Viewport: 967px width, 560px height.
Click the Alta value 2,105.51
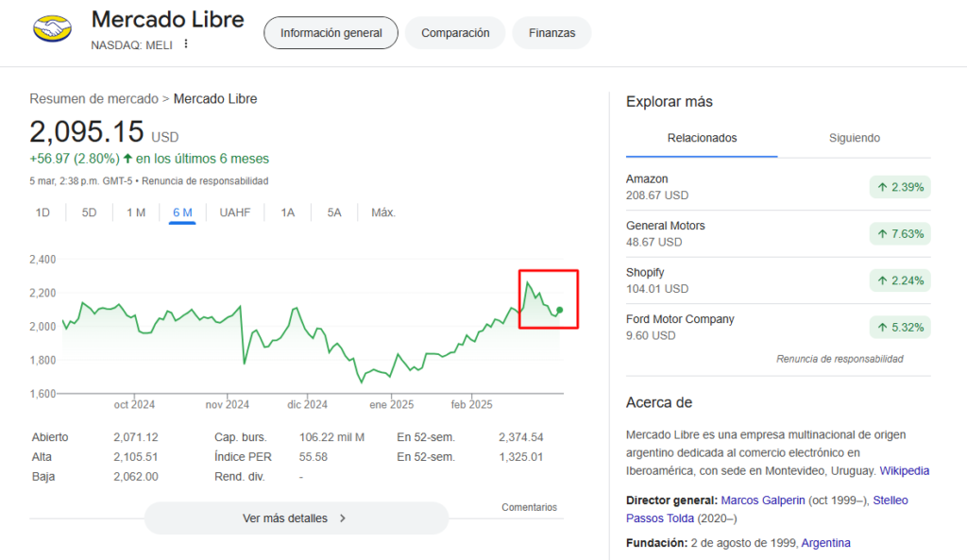click(136, 457)
